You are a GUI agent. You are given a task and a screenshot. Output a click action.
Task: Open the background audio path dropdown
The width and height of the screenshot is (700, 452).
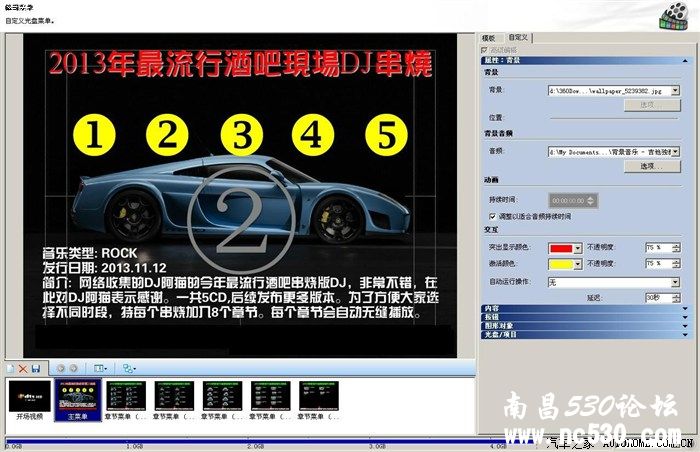(675, 152)
